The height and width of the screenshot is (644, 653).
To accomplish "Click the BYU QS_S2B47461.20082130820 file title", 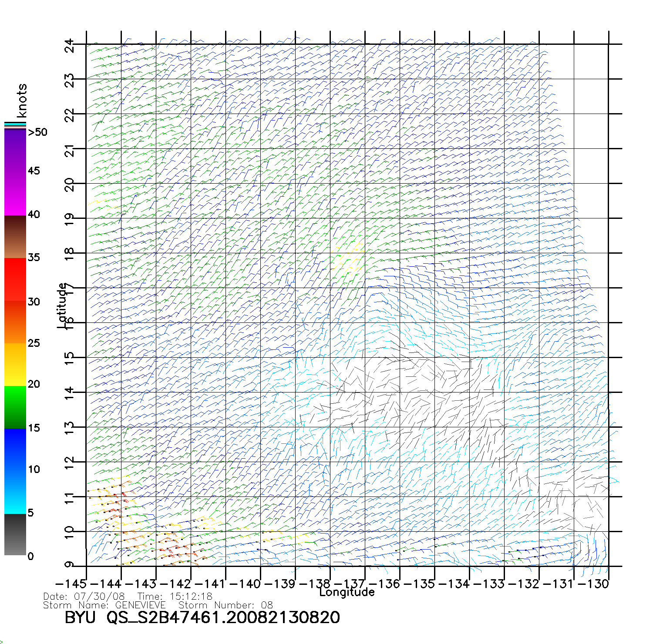I will click(x=202, y=617).
